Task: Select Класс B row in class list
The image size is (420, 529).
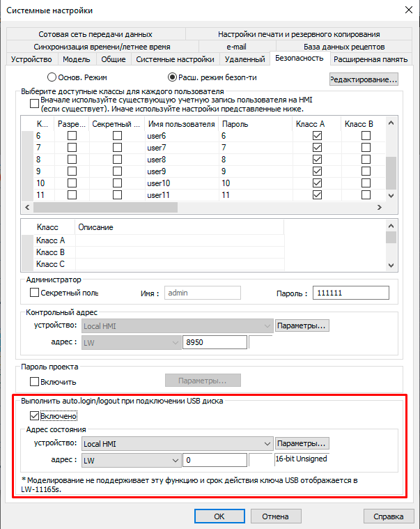Action: 153,252
